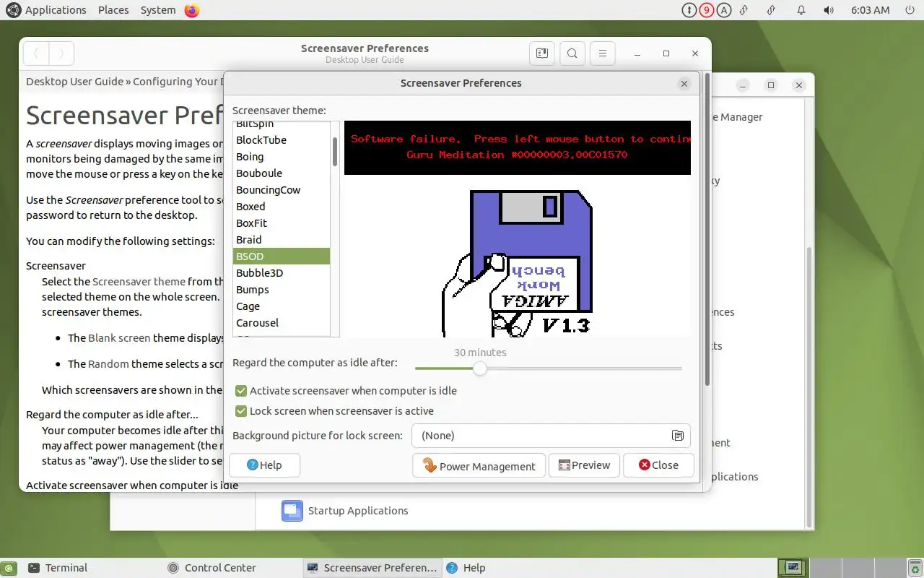
Task: Select Cage in the theme list
Action: tap(282, 306)
